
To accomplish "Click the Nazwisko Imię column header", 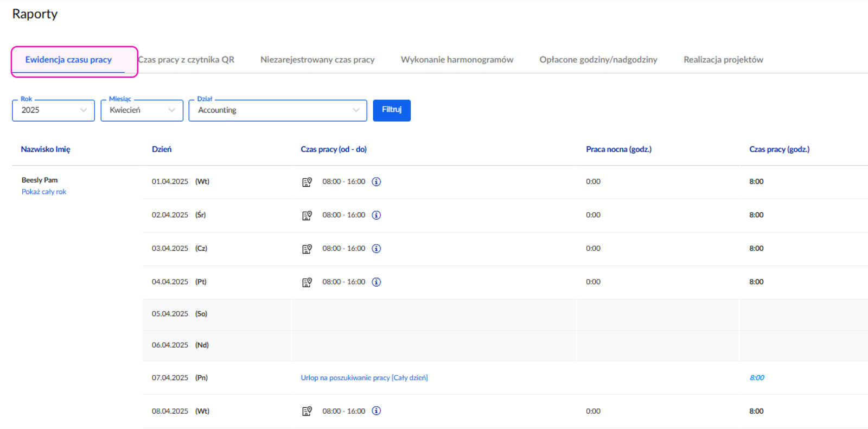I will 46,149.
